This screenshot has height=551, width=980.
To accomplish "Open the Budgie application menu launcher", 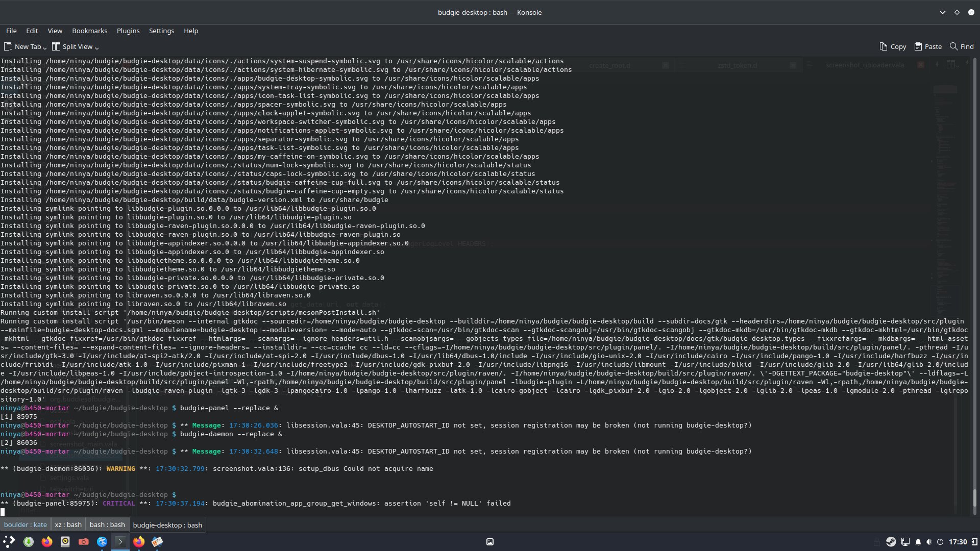I will click(9, 541).
